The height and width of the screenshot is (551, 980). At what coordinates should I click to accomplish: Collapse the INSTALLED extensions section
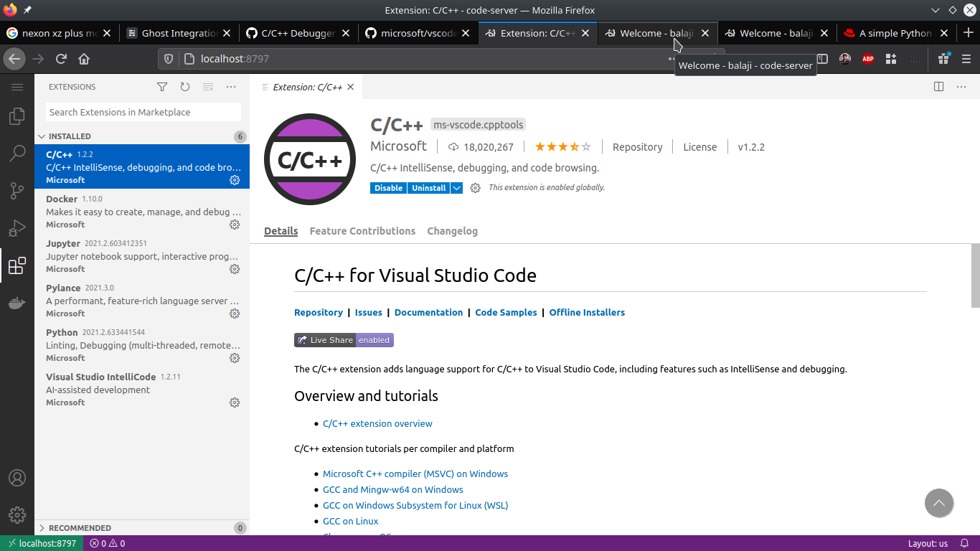point(142,136)
